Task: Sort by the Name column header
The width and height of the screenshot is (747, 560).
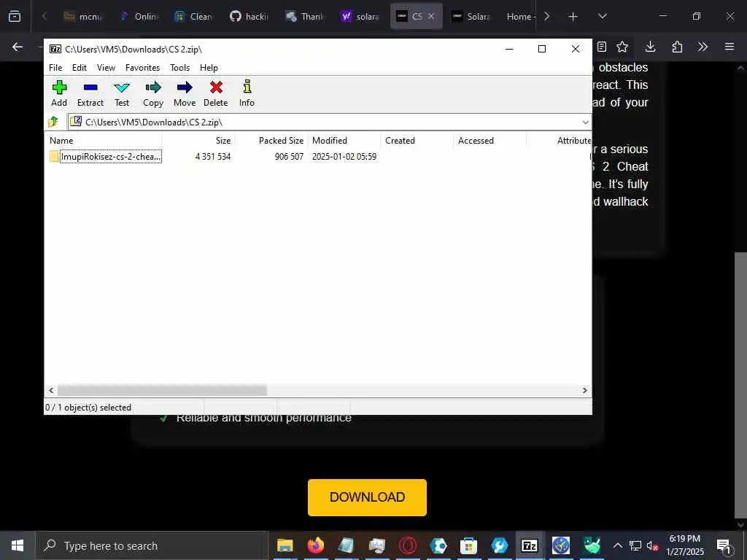Action: tap(105, 141)
